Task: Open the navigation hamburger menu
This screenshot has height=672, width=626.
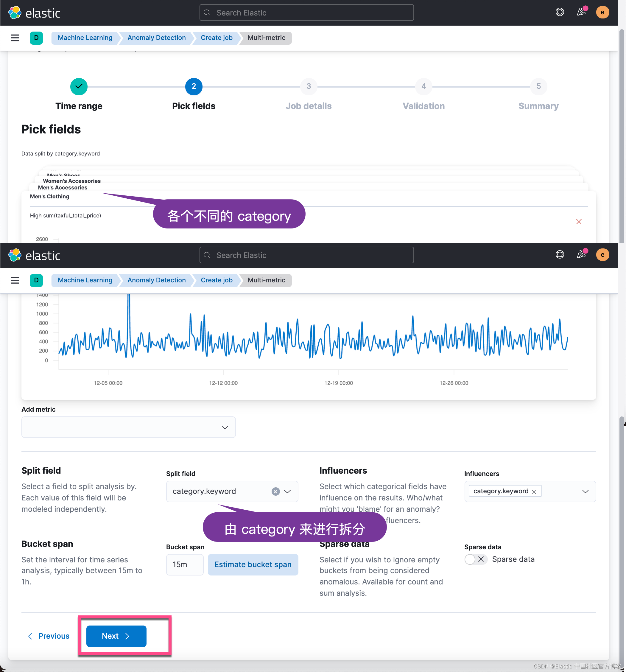Action: (15, 38)
